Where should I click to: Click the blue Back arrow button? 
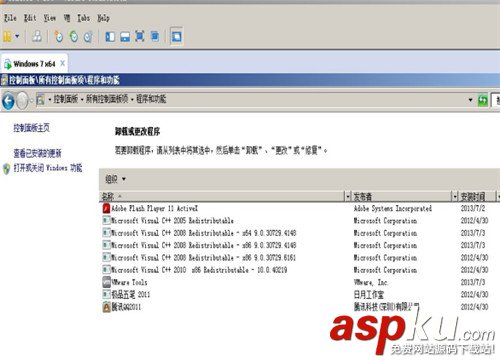pos(8,100)
